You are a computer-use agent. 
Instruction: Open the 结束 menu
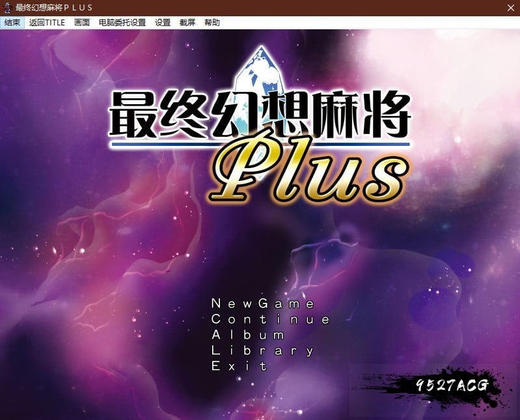coord(12,23)
